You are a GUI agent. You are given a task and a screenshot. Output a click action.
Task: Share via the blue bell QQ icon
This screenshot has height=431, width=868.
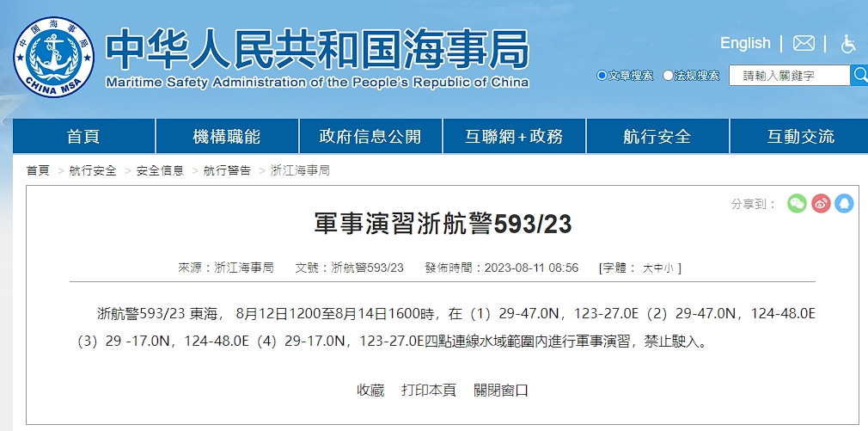(844, 203)
